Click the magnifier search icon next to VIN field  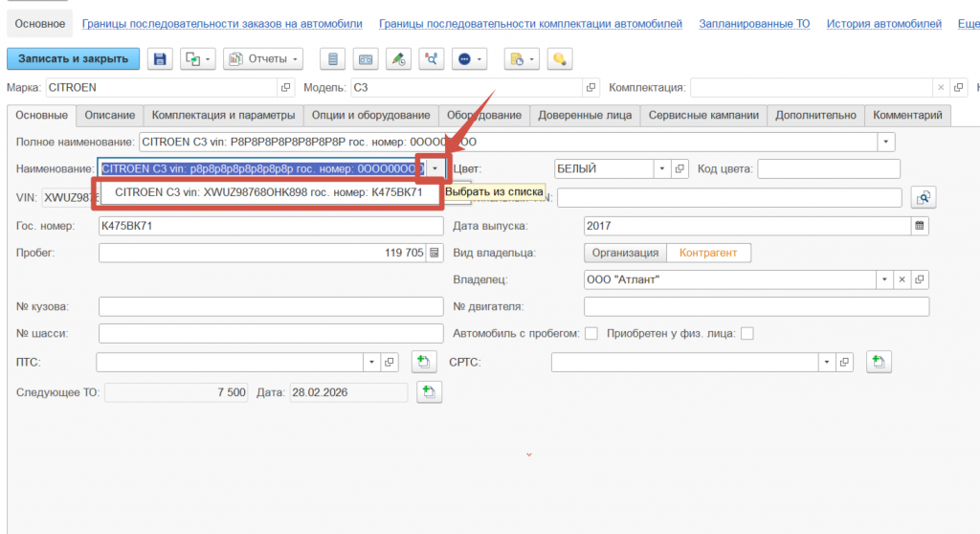click(x=923, y=198)
